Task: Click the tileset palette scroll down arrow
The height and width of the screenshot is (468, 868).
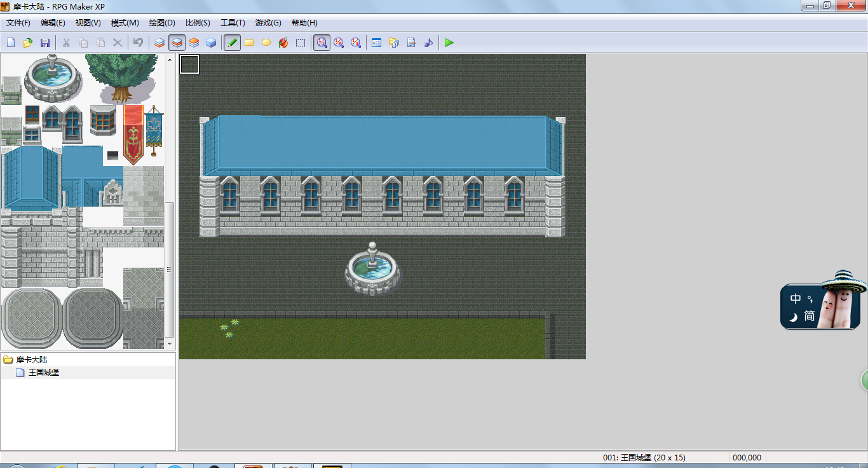Action: coord(170,344)
